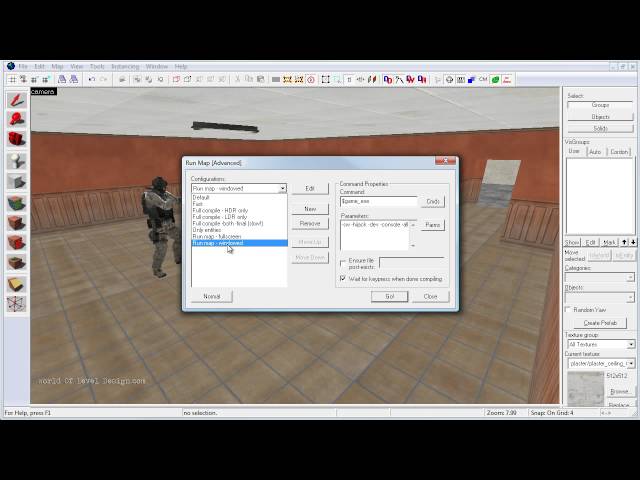Click the CM toolbar icon
Viewport: 640px width, 480px height.
pyautogui.click(x=483, y=80)
